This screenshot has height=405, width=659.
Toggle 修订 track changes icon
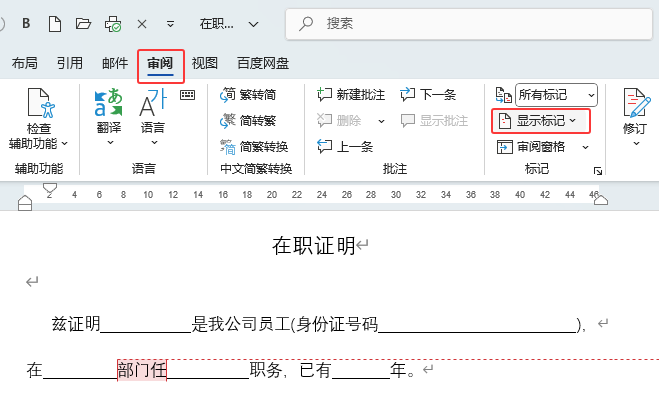(x=636, y=103)
